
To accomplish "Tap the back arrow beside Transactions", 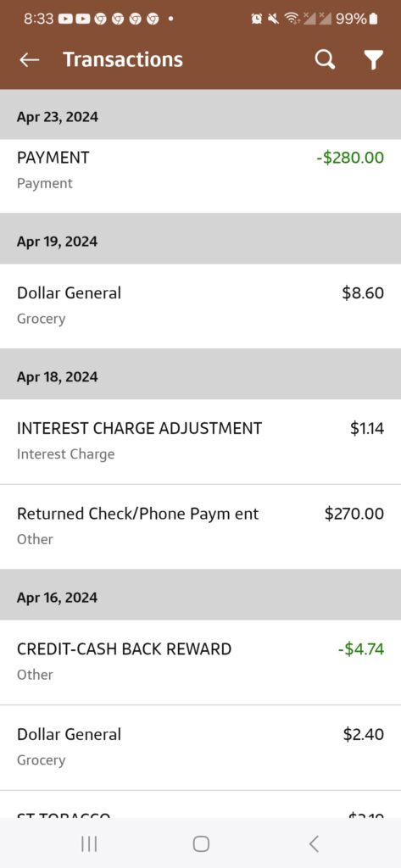I will (x=30, y=60).
